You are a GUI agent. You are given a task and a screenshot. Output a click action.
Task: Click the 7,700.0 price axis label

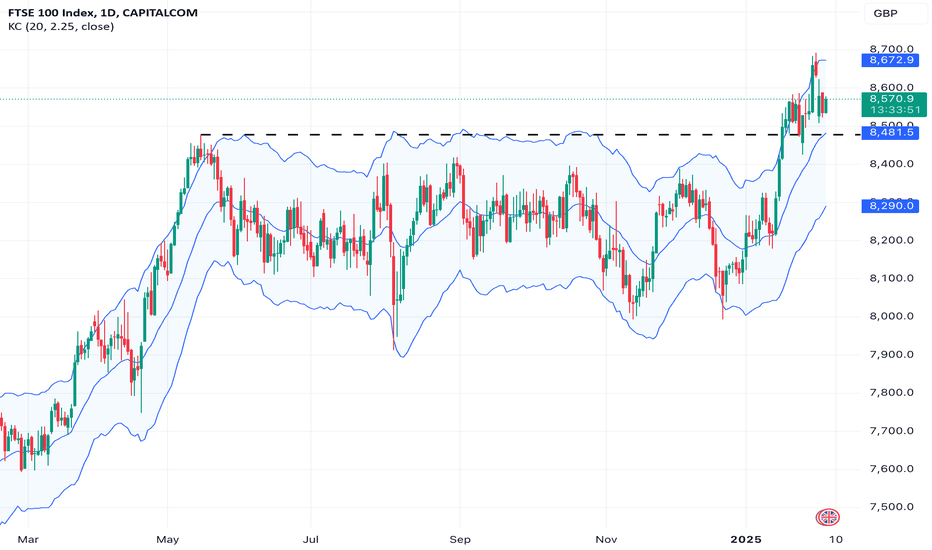pos(891,430)
